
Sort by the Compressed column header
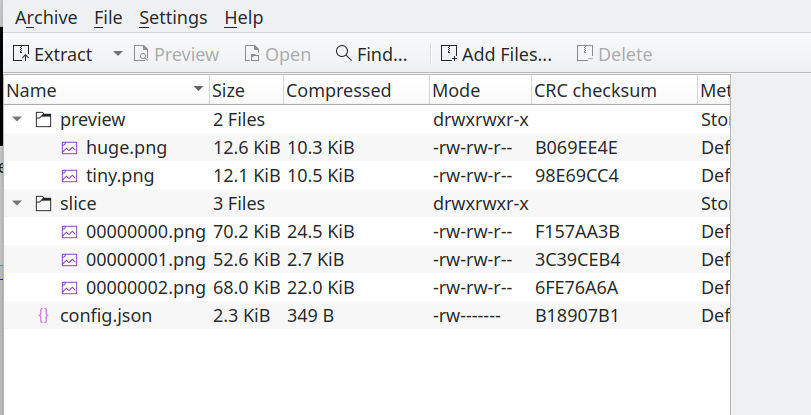coord(338,91)
